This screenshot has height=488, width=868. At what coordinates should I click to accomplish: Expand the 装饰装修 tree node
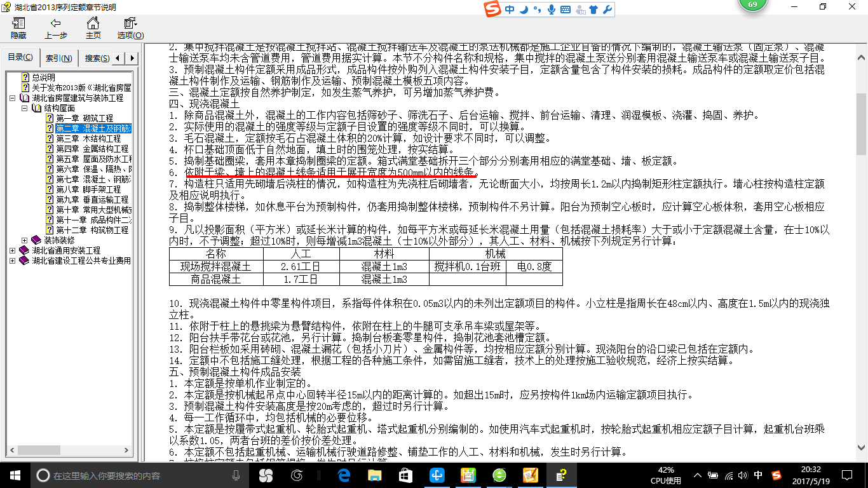[24, 240]
